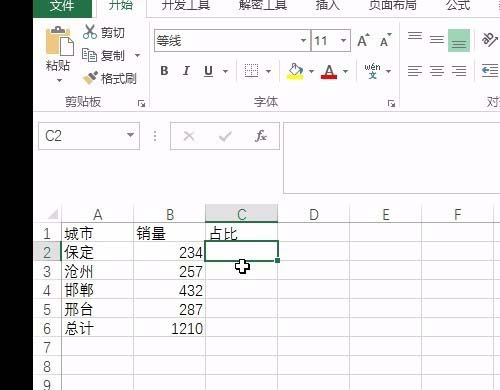Open underline style dropdown arrow
The width and height of the screenshot is (500, 390).
(225, 71)
